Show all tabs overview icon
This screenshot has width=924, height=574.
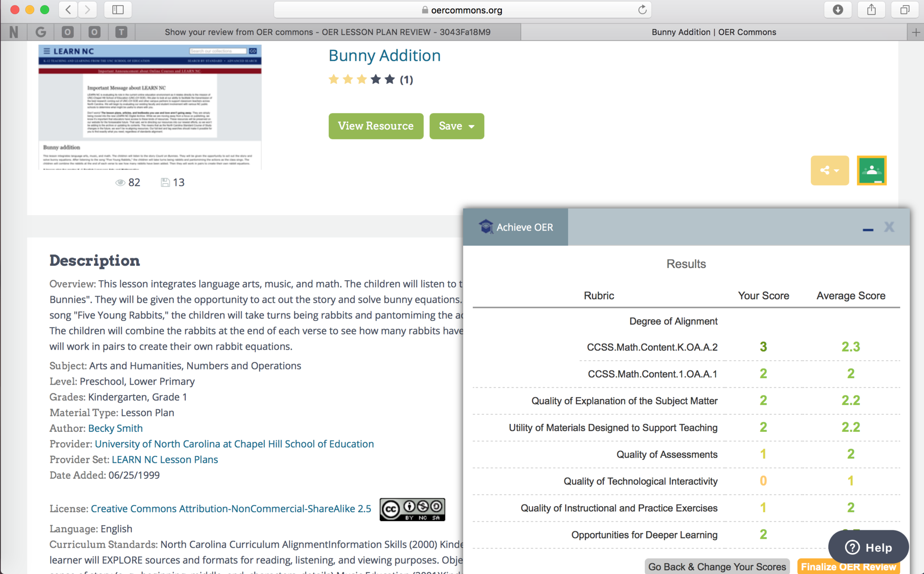click(x=905, y=9)
